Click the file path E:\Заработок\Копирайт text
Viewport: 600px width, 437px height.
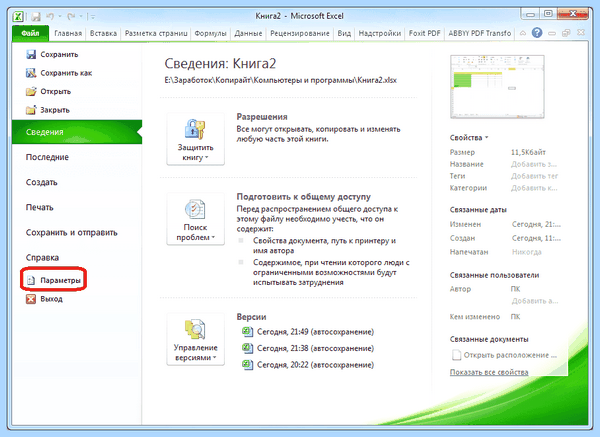(280, 80)
